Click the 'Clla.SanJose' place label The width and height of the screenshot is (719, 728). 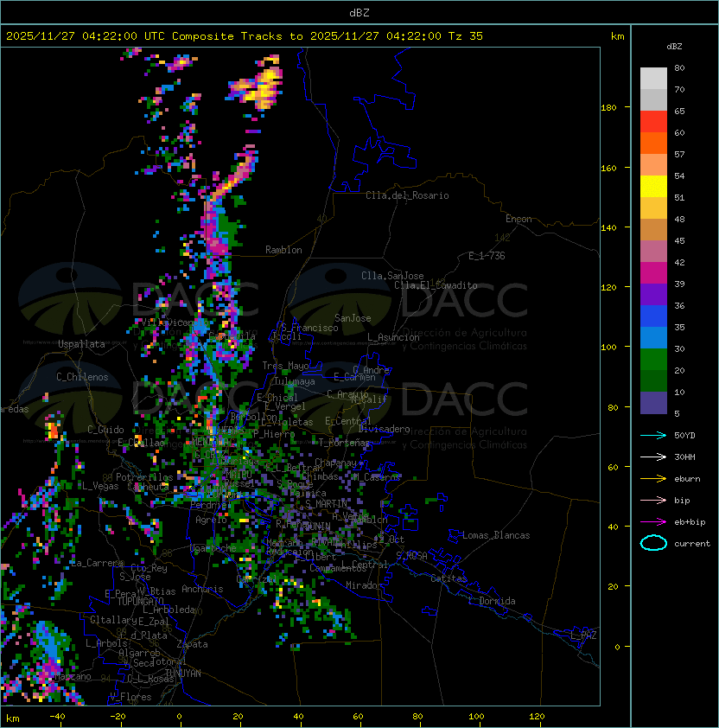(x=392, y=276)
